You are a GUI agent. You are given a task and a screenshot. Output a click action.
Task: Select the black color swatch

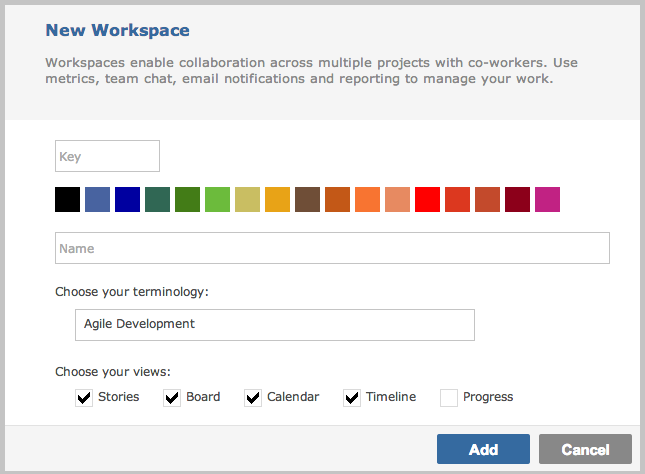pyautogui.click(x=67, y=200)
